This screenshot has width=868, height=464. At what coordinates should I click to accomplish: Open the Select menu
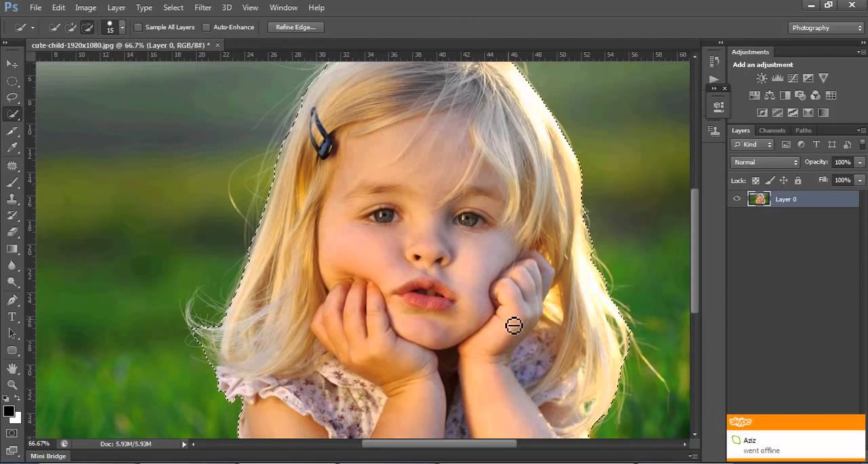(173, 7)
